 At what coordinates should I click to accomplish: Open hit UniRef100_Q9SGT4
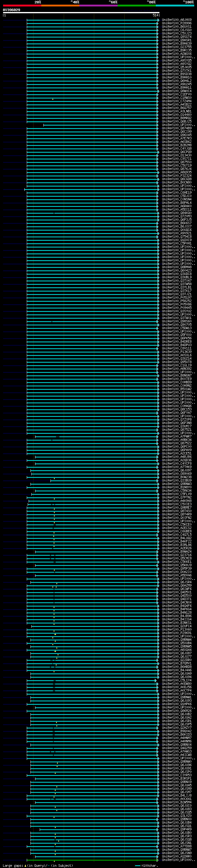pyautogui.click(x=177, y=37)
